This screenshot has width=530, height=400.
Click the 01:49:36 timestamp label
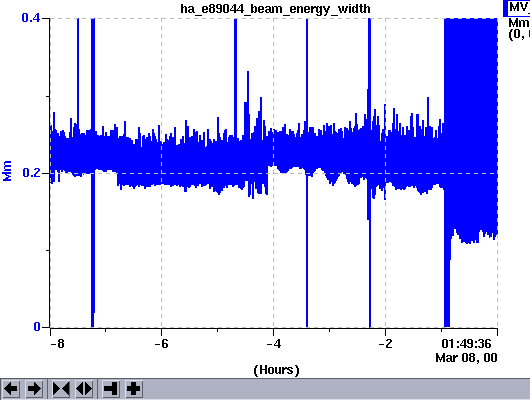coord(466,344)
